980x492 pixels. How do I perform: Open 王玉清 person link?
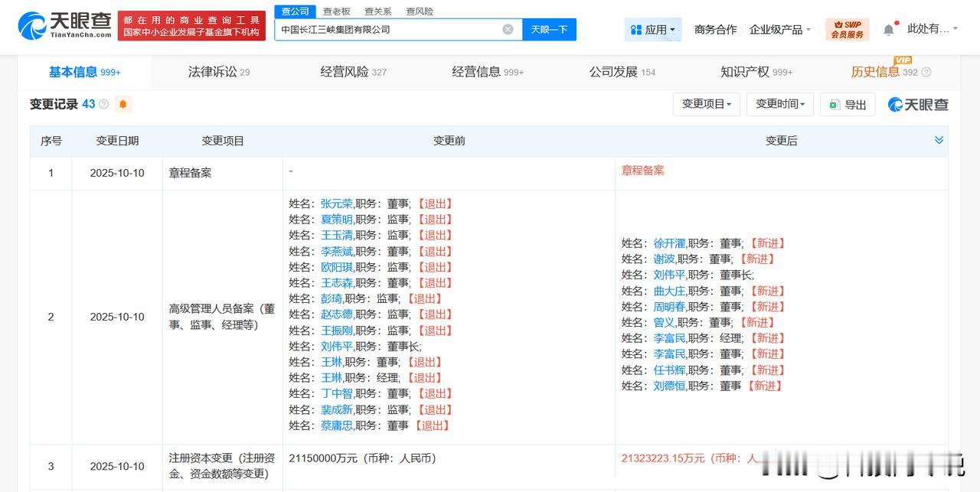(336, 235)
